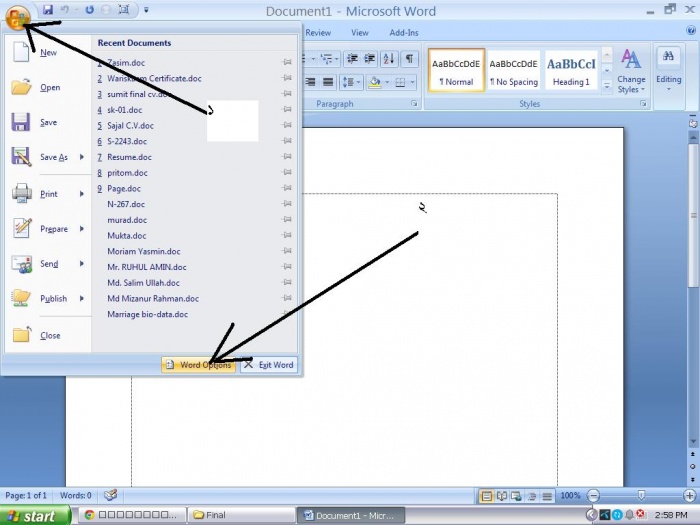This screenshot has width=700, height=525.
Task: Expand the Print submenu arrow
Action: tap(82, 194)
